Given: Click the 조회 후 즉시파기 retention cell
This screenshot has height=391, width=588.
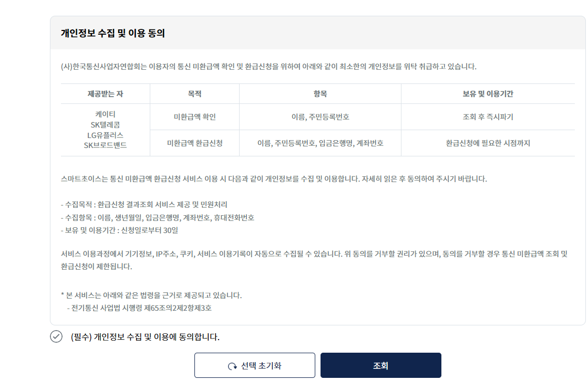Looking at the screenshot, I should click(x=488, y=117).
